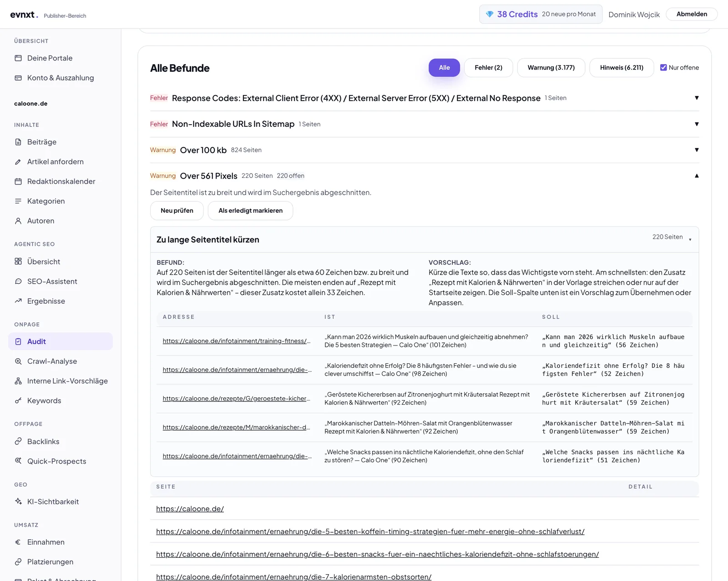Click the Neu prüfen button
This screenshot has width=728, height=581.
click(x=177, y=210)
